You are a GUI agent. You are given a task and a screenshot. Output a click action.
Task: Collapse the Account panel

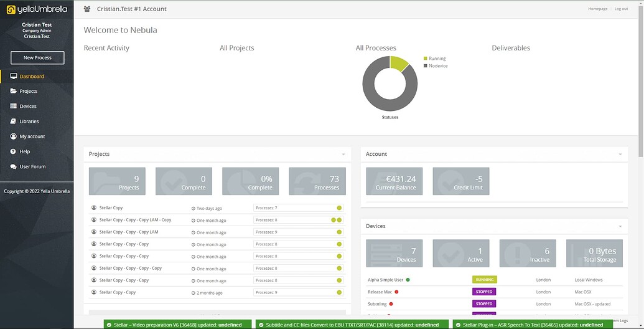620,154
